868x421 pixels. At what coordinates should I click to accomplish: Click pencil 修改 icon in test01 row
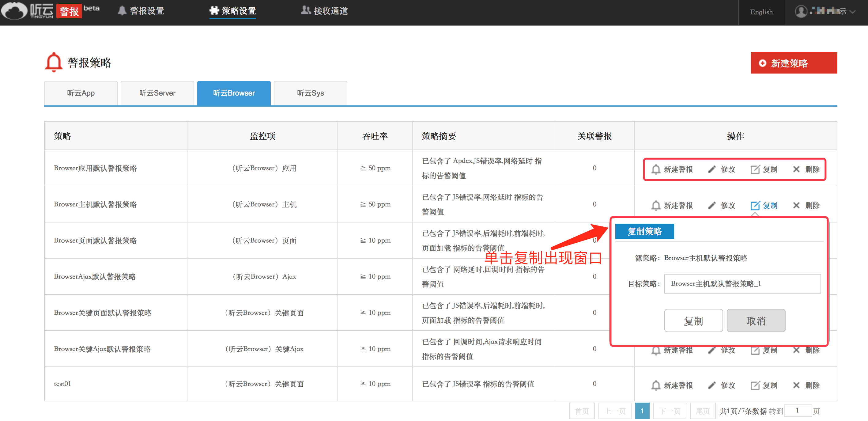pos(712,385)
